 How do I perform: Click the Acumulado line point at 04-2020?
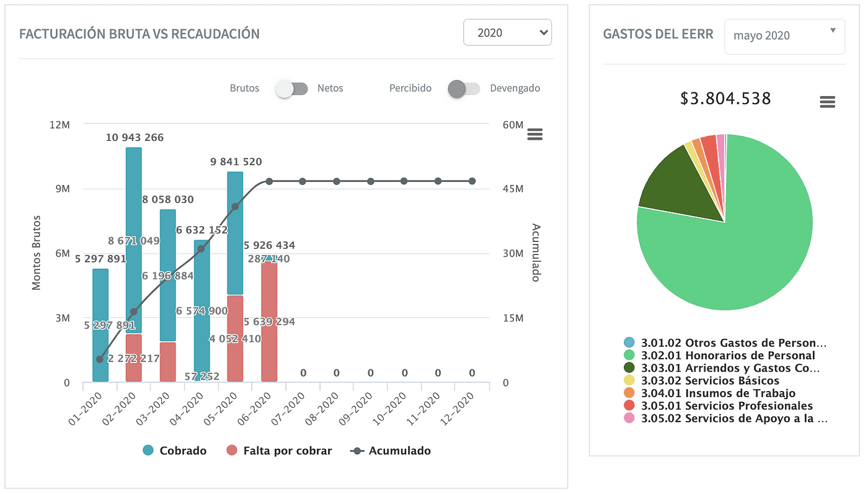click(x=201, y=248)
